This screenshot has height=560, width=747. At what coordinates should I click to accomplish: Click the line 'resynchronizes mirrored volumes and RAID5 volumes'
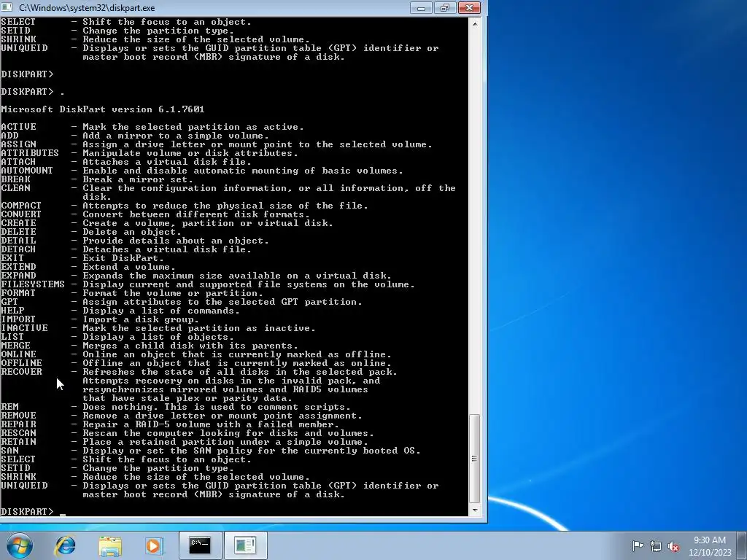(225, 389)
